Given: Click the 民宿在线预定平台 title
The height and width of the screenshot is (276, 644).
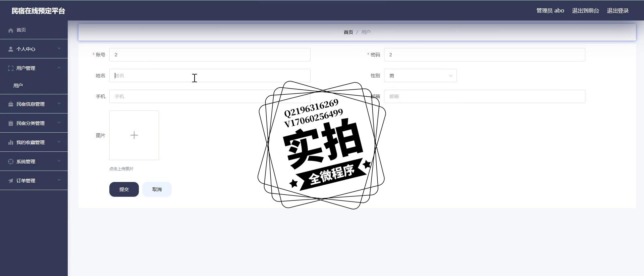Looking at the screenshot, I should (x=38, y=11).
